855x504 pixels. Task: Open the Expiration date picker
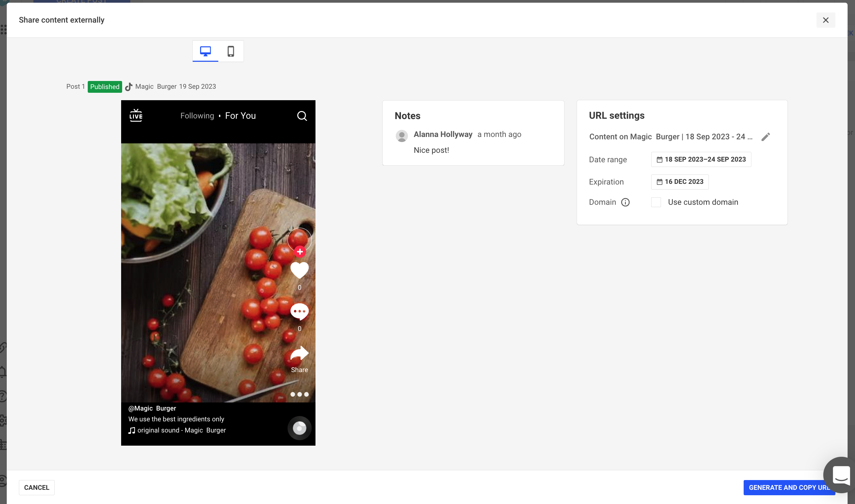coord(680,182)
